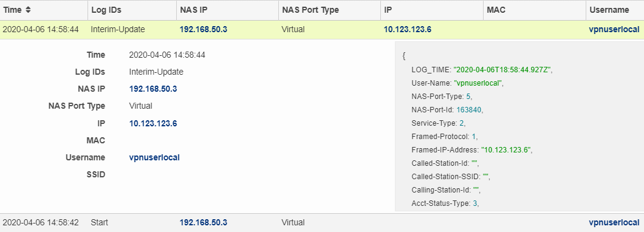Image resolution: width=644 pixels, height=232 pixels.
Task: Click vpnuserlocal username in highlighted row
Action: pyautogui.click(x=614, y=30)
